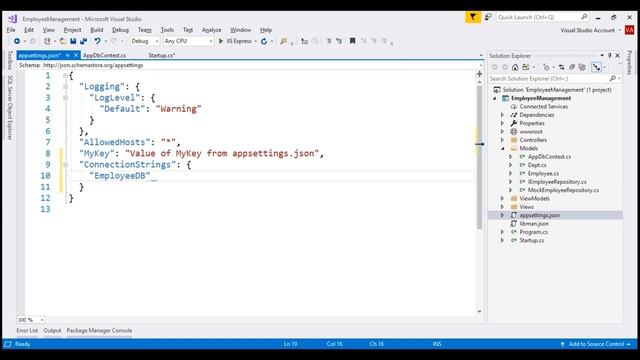The height and width of the screenshot is (360, 640).
Task: Open the Tools menu
Action: pos(167,30)
